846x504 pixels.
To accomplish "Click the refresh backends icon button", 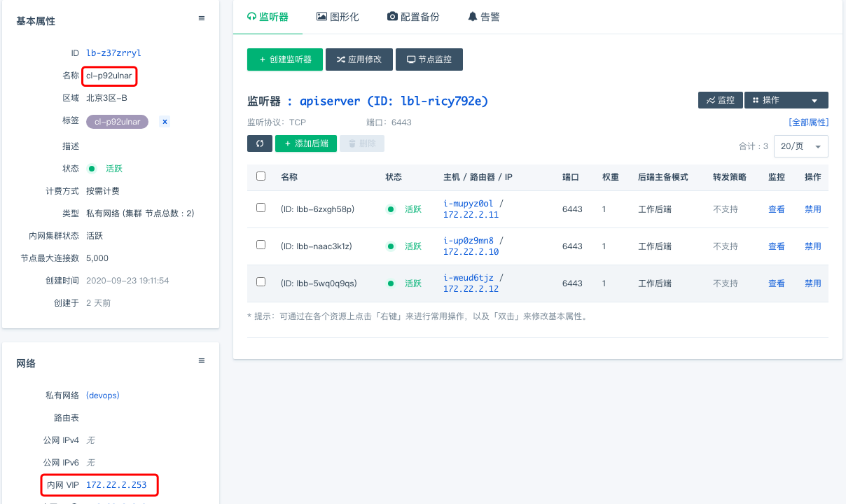I will pos(260,143).
